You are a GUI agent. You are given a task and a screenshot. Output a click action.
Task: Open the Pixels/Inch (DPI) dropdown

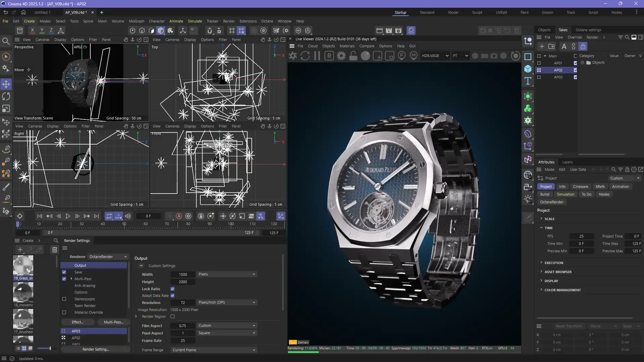[x=227, y=303]
